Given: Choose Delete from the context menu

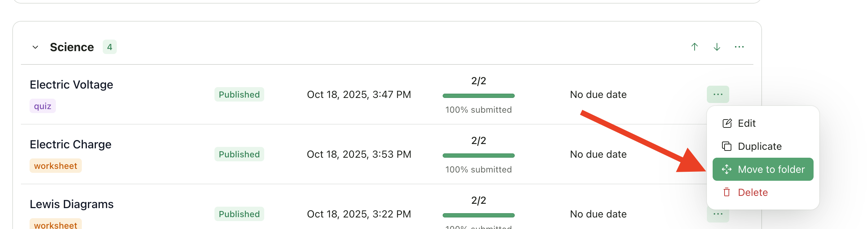Looking at the screenshot, I should [x=752, y=192].
